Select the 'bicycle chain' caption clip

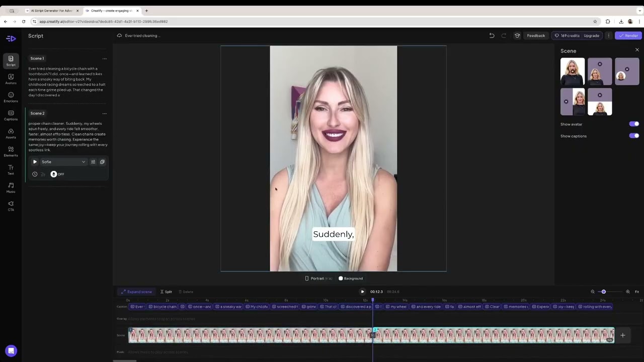coord(163,307)
